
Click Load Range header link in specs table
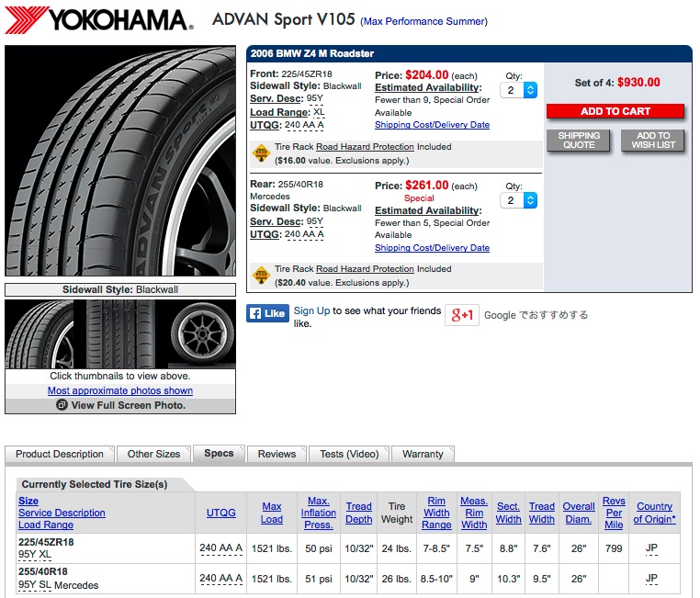click(46, 525)
